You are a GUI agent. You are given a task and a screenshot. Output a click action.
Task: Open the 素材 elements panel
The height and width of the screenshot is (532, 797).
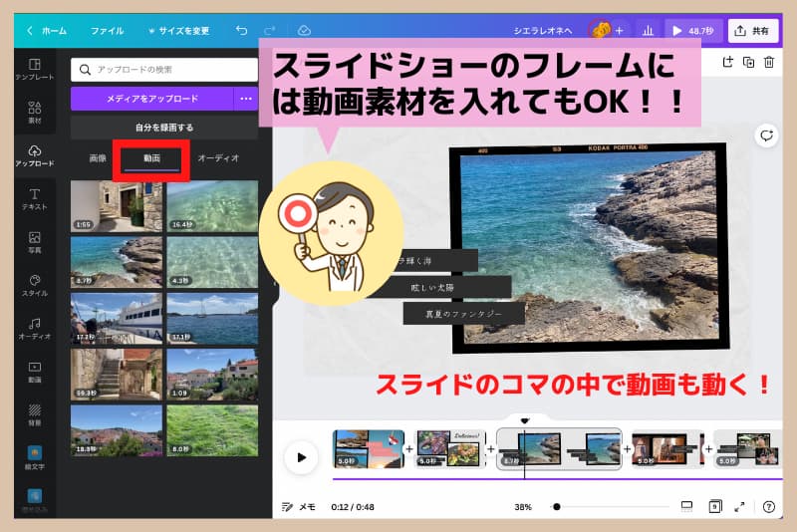click(35, 112)
